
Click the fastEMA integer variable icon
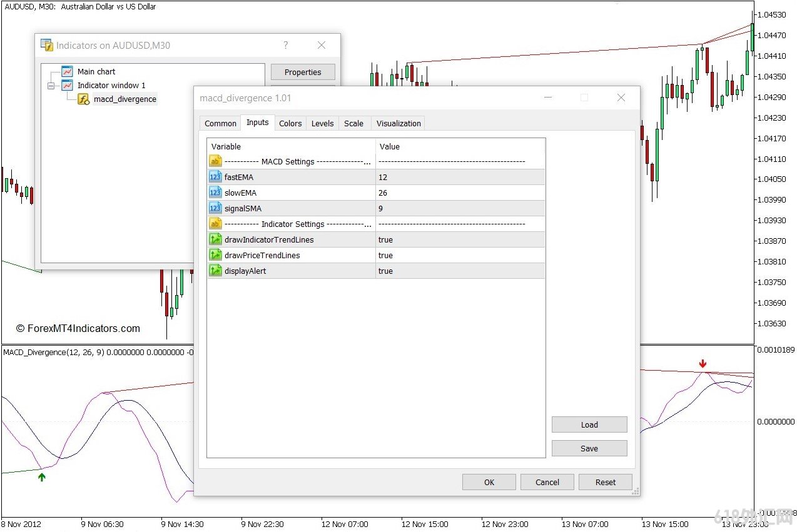215,177
